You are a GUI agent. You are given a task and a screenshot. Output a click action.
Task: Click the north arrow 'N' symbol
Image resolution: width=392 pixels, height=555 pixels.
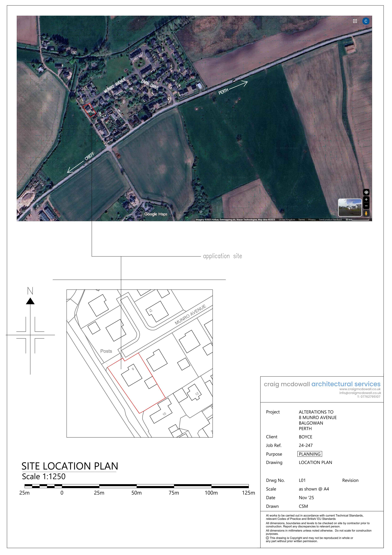point(30,291)
